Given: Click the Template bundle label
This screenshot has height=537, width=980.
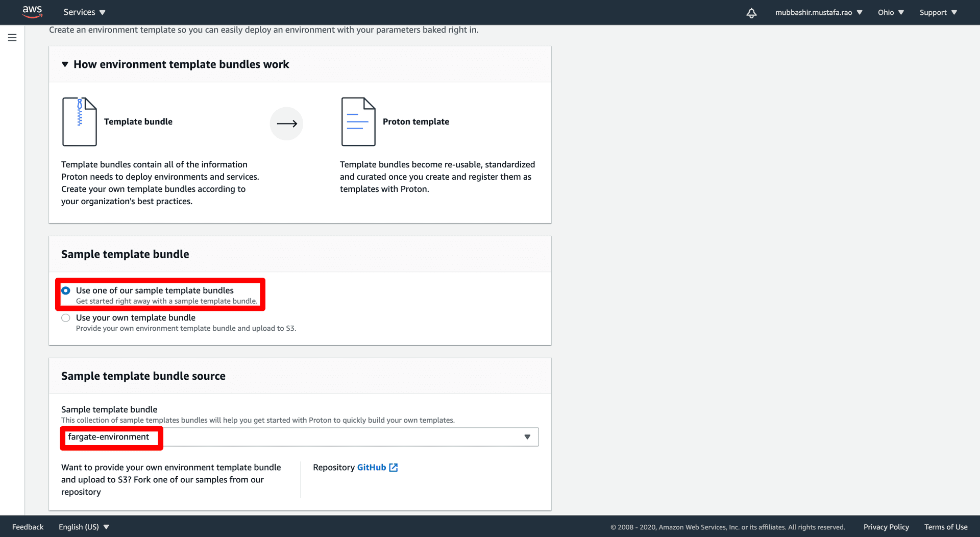Looking at the screenshot, I should [x=138, y=121].
